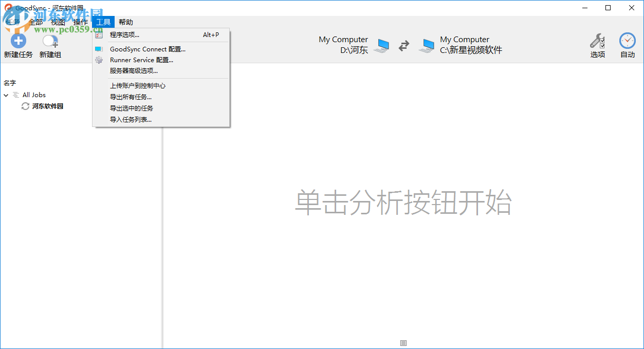The width and height of the screenshot is (644, 349).
Task: Choose 服务器高级选项 from the menu
Action: pyautogui.click(x=133, y=71)
